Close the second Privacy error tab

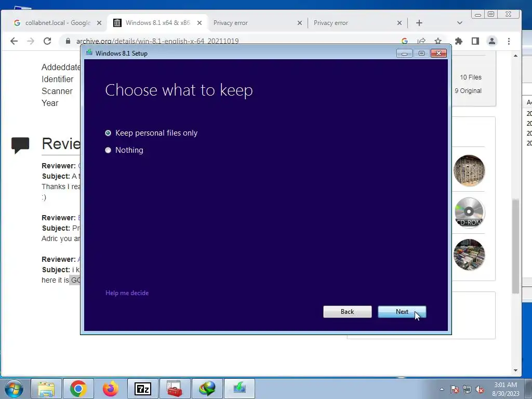pos(400,23)
